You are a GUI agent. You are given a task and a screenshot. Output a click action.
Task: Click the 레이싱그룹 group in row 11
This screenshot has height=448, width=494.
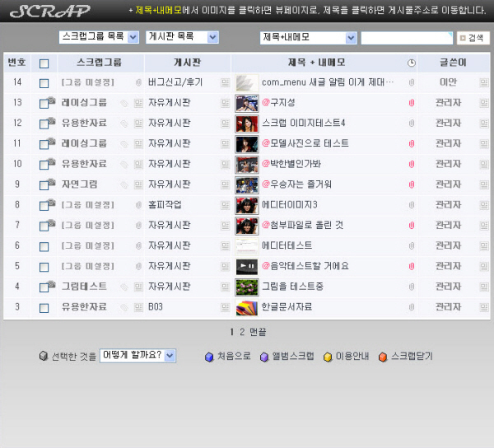84,143
